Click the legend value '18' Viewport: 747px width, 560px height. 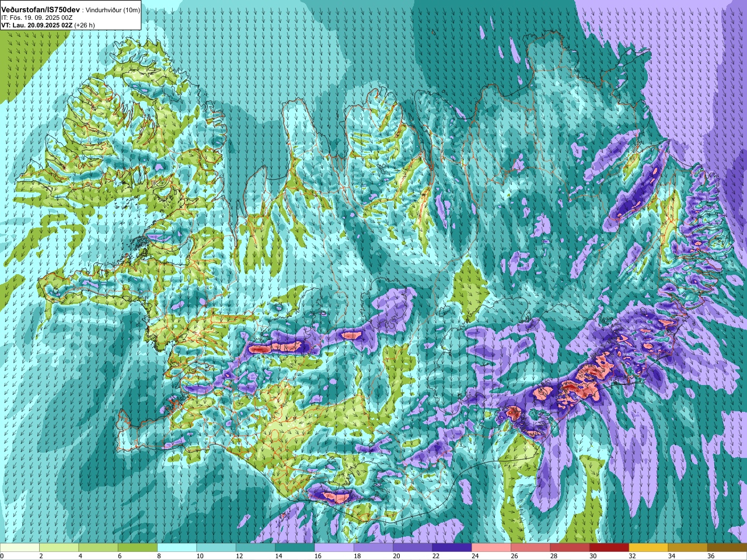point(357,556)
